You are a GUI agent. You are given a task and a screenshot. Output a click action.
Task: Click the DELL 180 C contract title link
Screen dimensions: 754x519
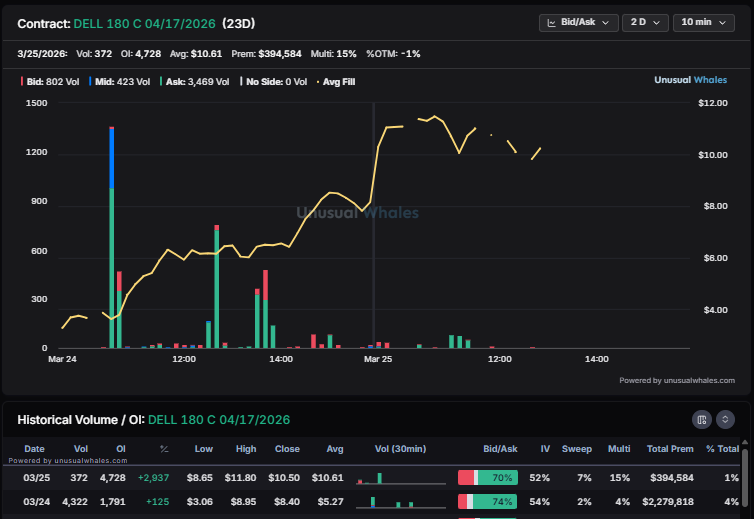144,24
